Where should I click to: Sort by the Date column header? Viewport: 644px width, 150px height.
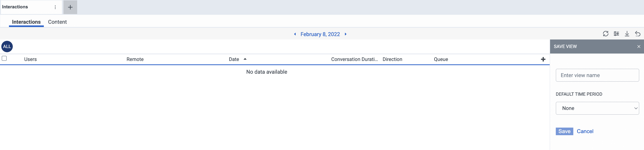tap(234, 59)
